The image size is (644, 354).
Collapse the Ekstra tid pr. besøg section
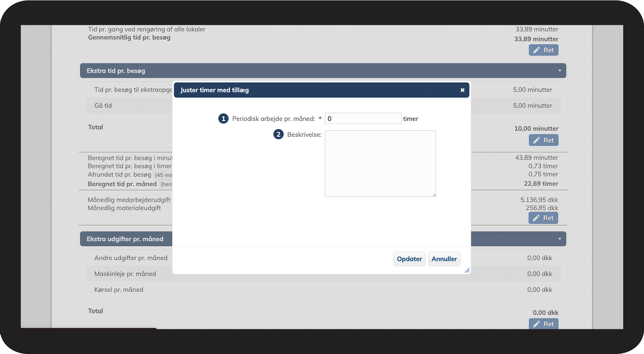559,71
